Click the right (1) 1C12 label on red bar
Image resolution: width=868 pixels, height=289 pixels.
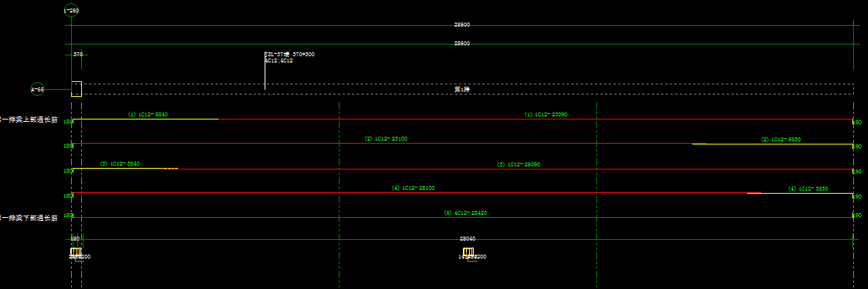546,115
